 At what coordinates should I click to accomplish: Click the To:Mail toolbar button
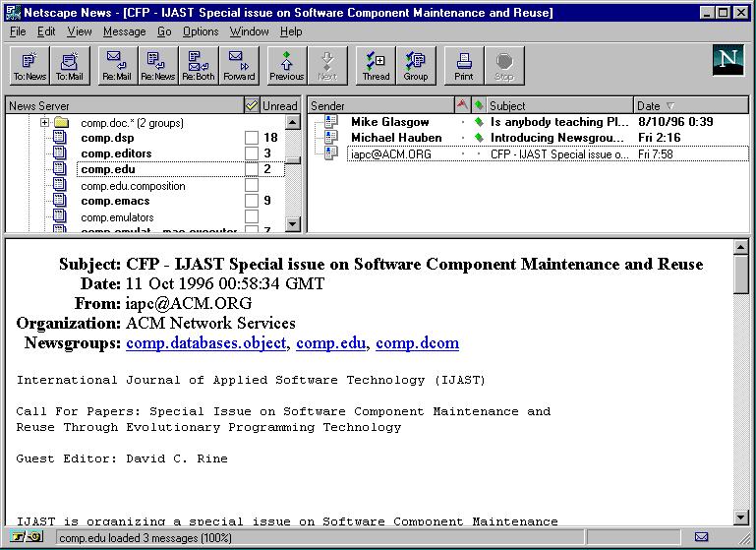[70, 66]
